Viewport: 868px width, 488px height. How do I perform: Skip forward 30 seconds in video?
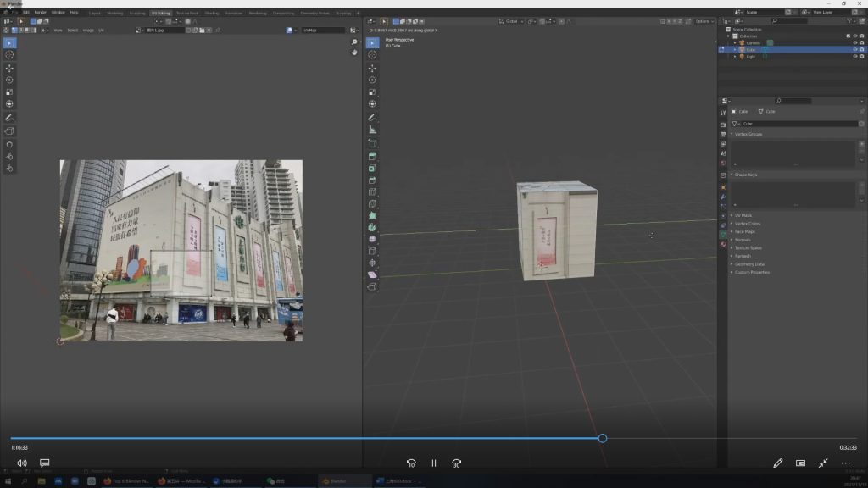(x=456, y=463)
